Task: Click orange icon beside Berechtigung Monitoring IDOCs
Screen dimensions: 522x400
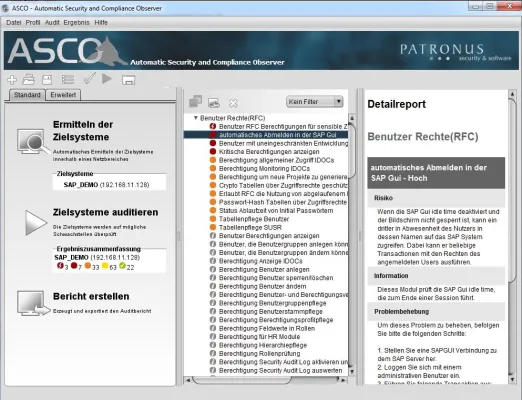Action: click(213, 168)
